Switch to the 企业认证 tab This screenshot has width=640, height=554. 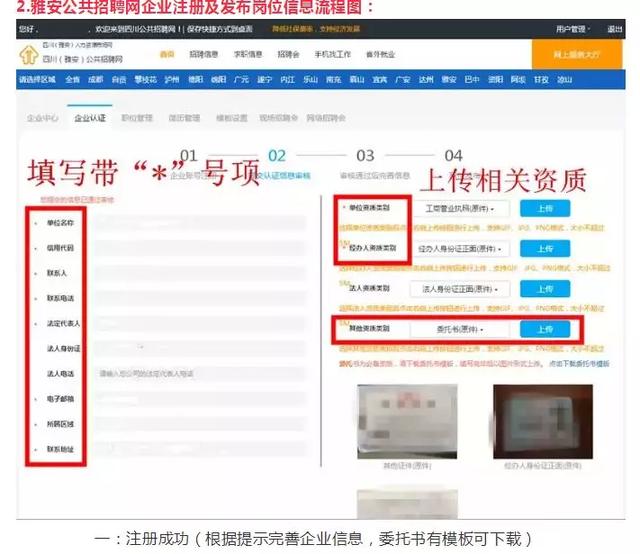pos(90,118)
